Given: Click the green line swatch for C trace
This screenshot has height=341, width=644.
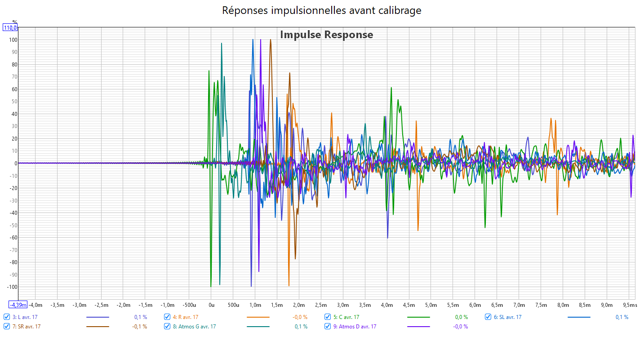Looking at the screenshot, I should click(418, 317).
